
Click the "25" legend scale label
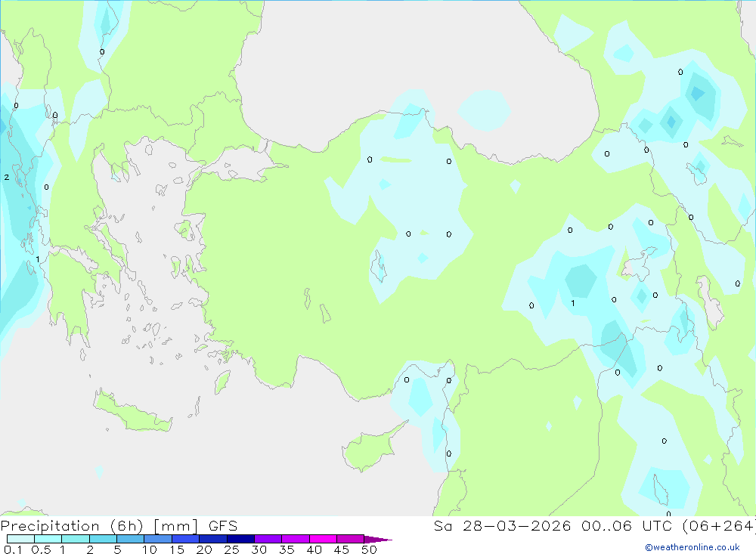pyautogui.click(x=231, y=549)
